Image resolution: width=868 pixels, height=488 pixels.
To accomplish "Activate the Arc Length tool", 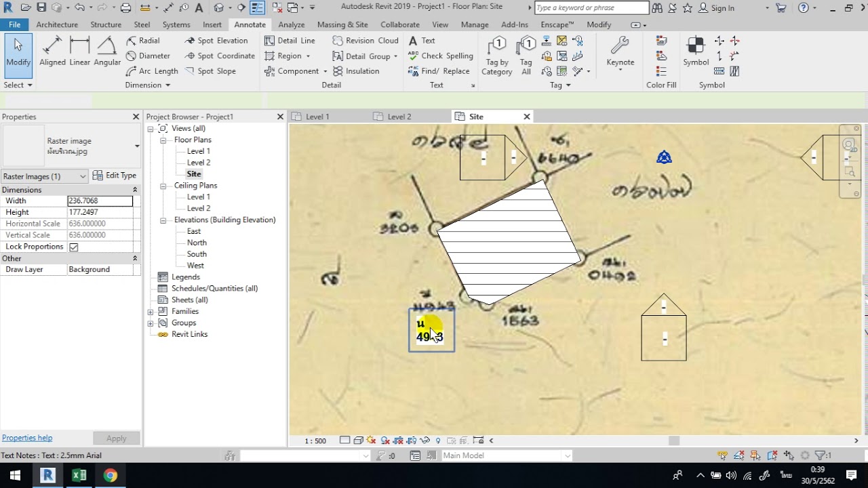I will (x=152, y=70).
